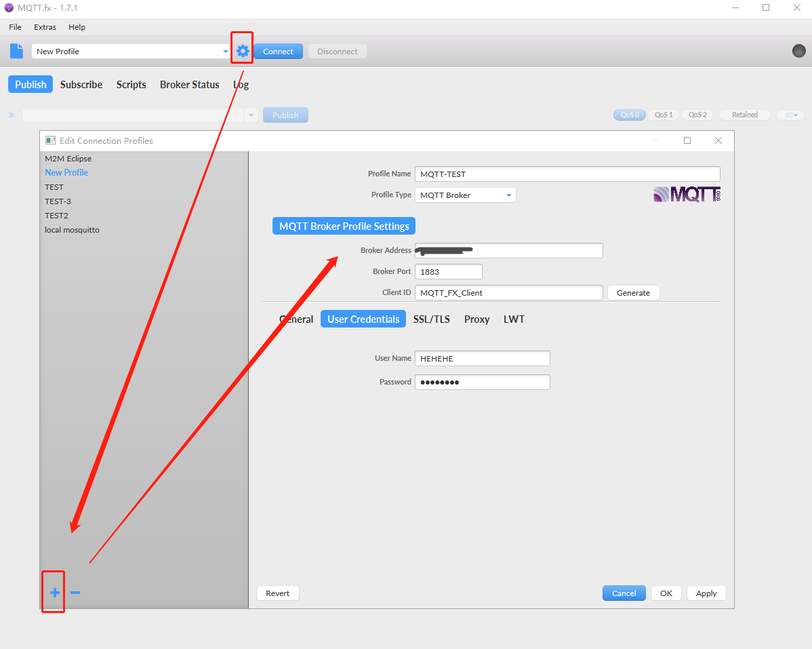Viewport: 812px width, 649px height.
Task: Click the Client ID input field
Action: tap(509, 293)
